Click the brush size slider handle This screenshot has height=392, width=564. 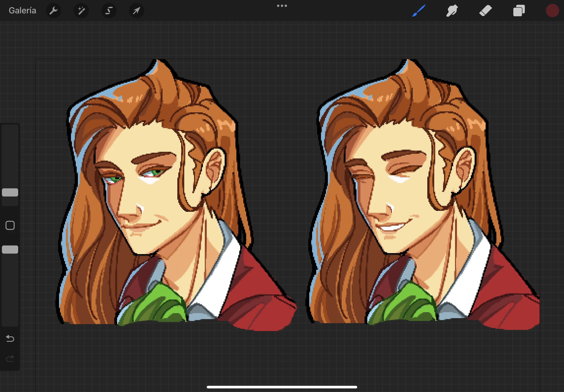pyautogui.click(x=10, y=192)
